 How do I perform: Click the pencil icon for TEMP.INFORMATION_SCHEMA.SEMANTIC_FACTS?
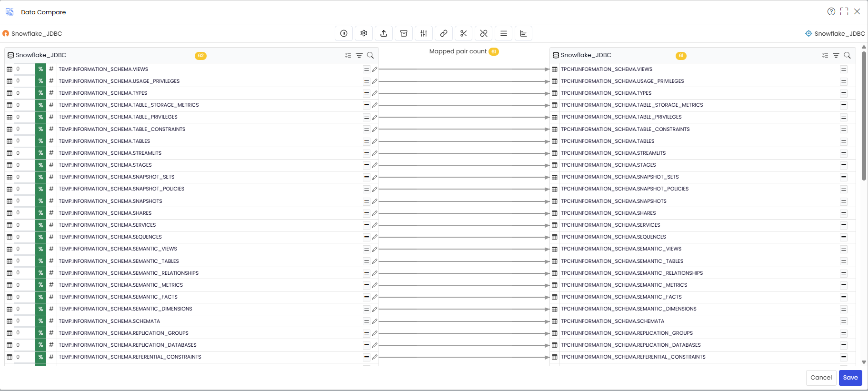375,297
